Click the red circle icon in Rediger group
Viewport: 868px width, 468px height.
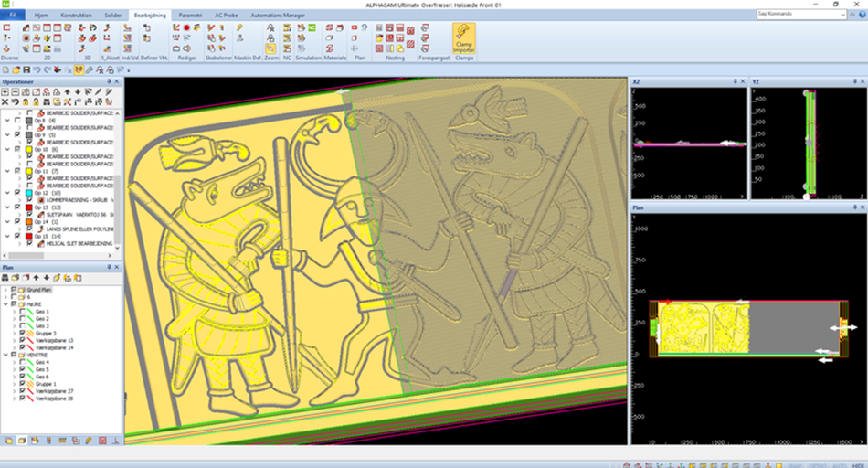pos(186,27)
